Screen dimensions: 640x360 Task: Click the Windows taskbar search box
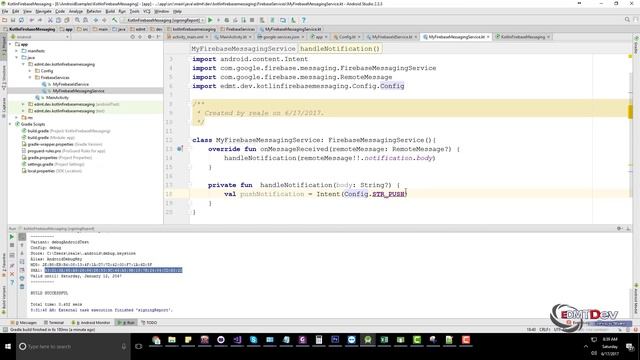coord(73,347)
